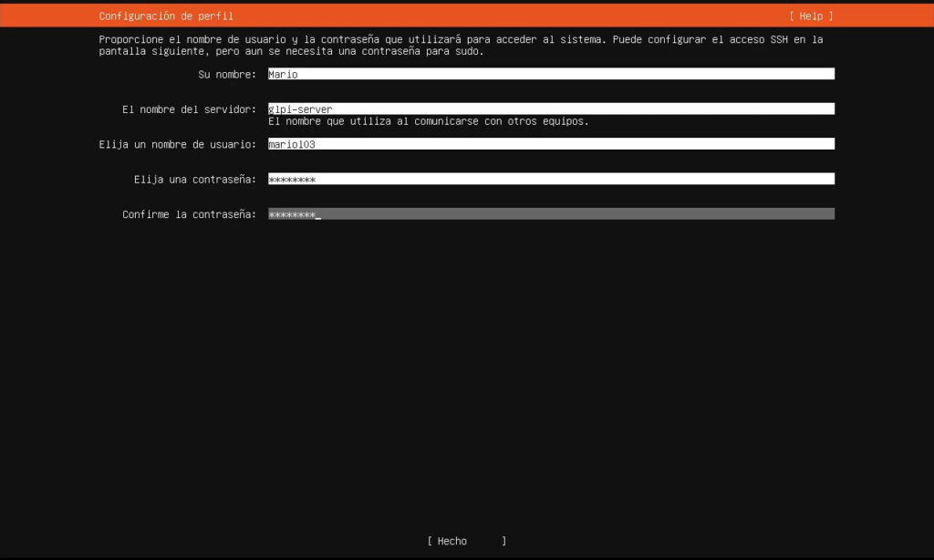This screenshot has width=934, height=560.
Task: Select the Confirme la contraseña field
Action: point(551,213)
